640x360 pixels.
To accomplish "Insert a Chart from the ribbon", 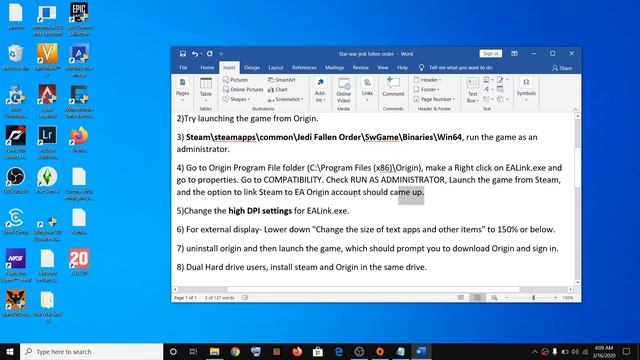I will coord(278,89).
